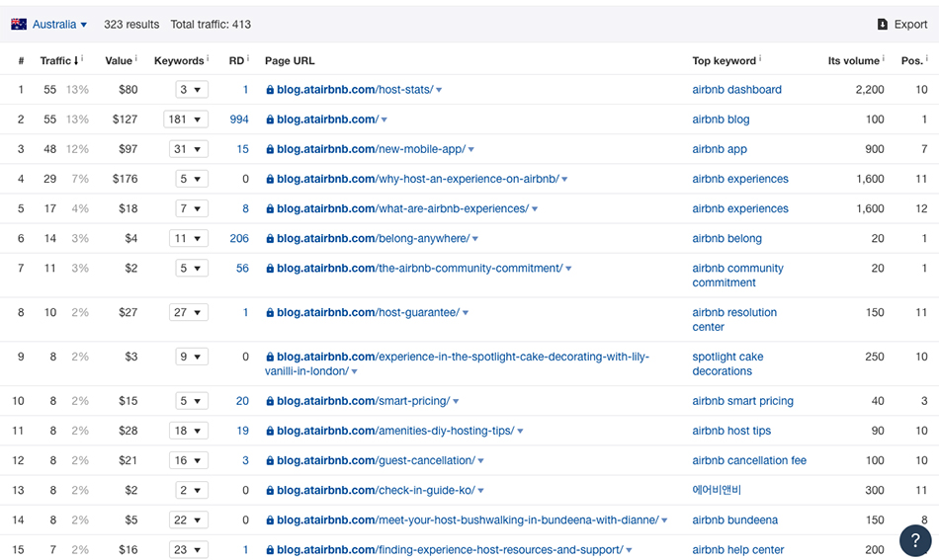
Task: Export the results table
Action: coord(902,25)
